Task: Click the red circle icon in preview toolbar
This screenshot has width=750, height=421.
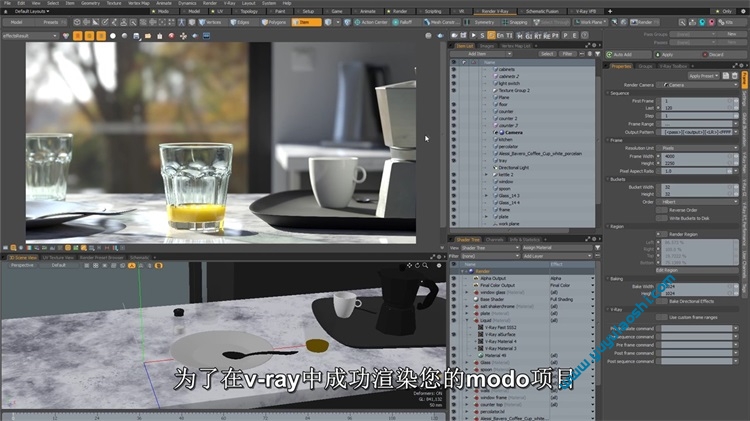Action: tap(171, 36)
